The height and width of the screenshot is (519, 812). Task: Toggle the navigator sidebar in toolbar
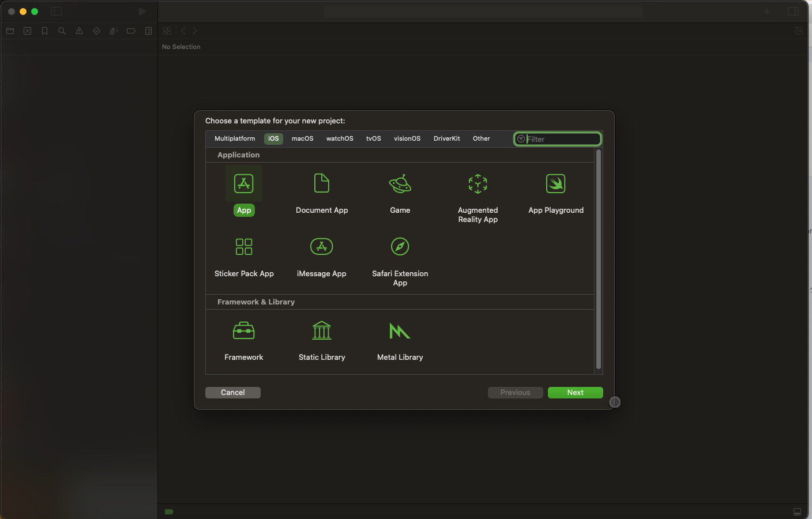[x=57, y=12]
